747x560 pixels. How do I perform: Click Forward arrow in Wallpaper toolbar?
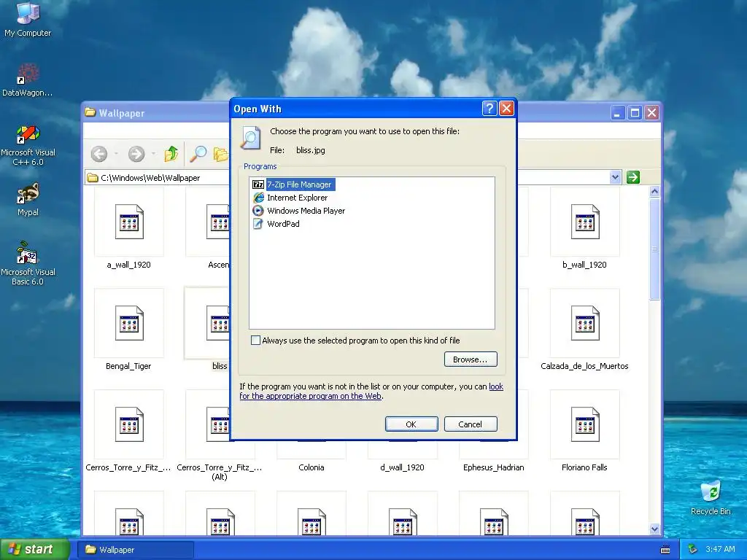136,154
